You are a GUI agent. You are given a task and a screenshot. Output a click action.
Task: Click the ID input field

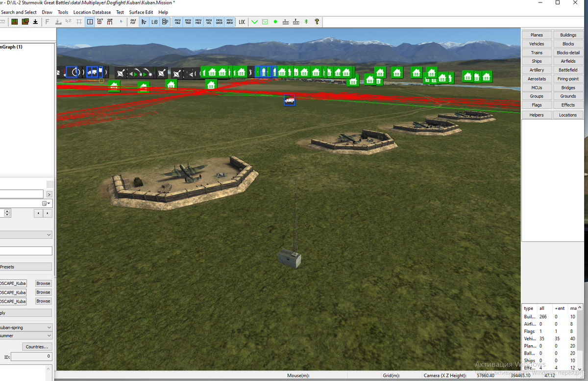pyautogui.click(x=31, y=356)
